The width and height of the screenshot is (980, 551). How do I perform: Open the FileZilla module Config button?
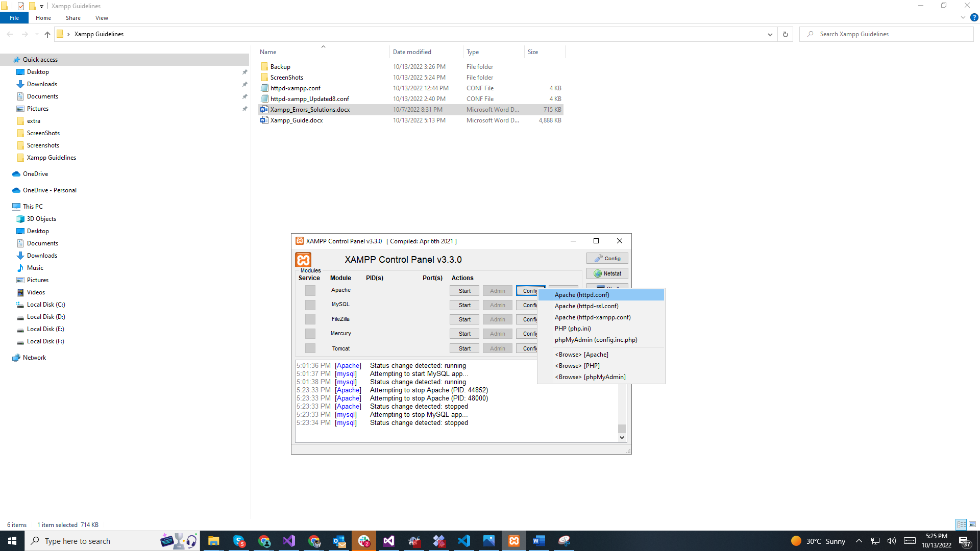pos(528,319)
